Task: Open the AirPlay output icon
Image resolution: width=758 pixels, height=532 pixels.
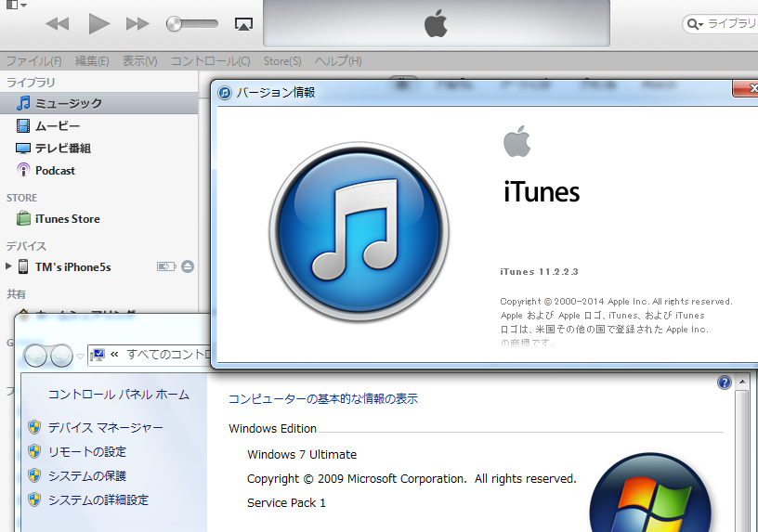Action: 243,24
